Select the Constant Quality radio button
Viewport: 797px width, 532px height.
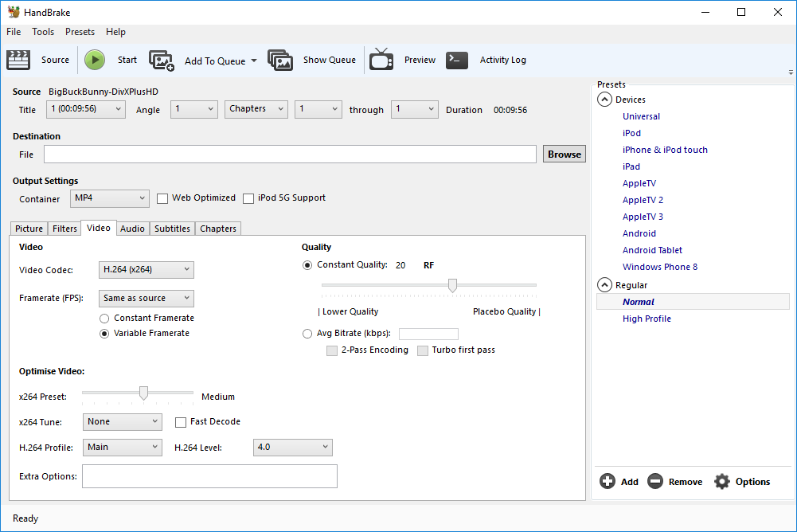point(307,265)
